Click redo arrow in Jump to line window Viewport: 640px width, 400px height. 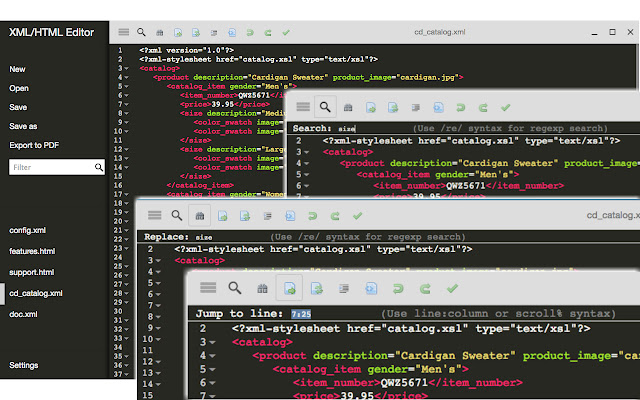click(x=425, y=289)
